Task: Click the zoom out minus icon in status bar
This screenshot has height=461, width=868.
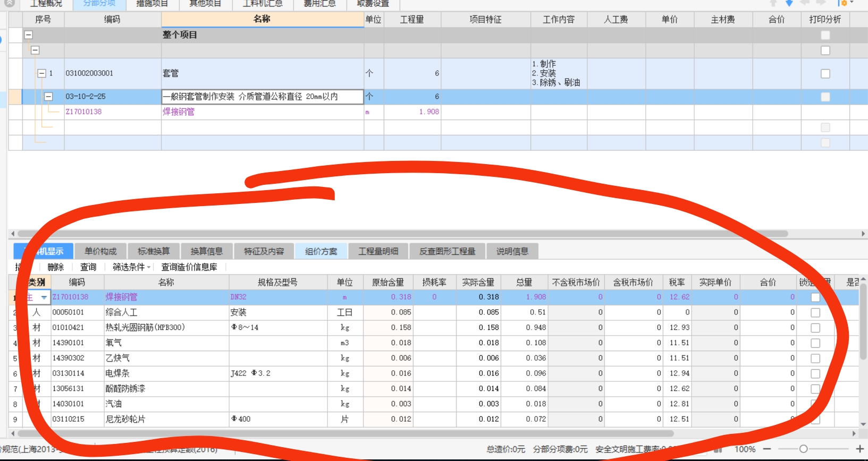Action: point(767,449)
